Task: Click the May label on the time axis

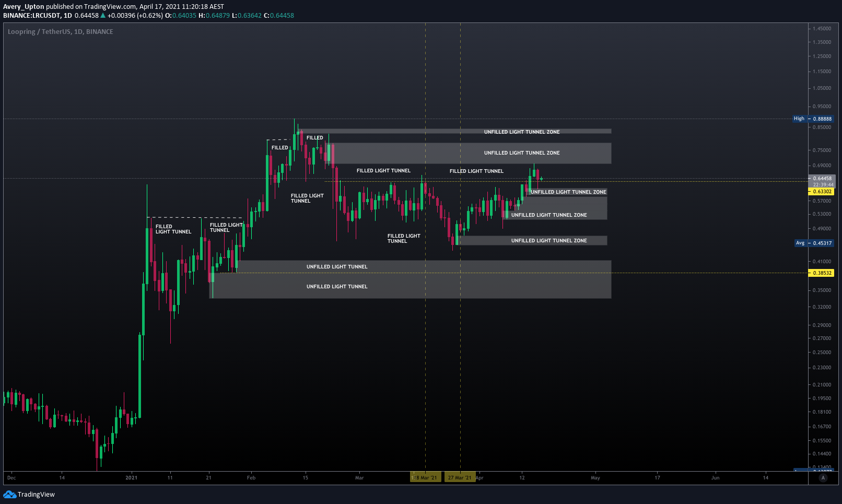Action: click(595, 477)
